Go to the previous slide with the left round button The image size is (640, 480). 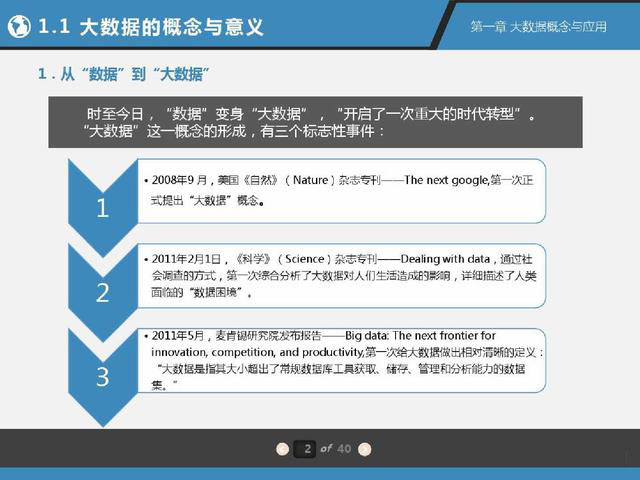coord(283,449)
